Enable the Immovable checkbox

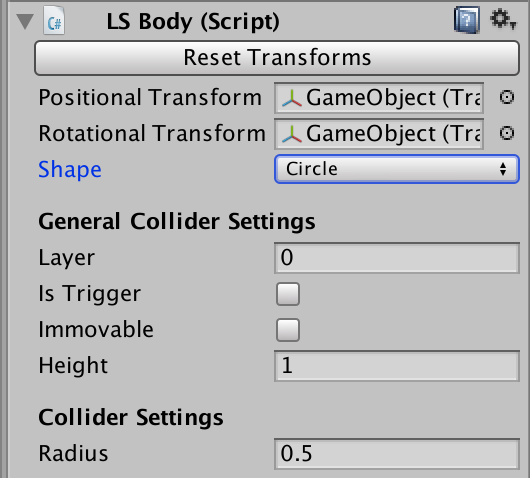point(288,330)
